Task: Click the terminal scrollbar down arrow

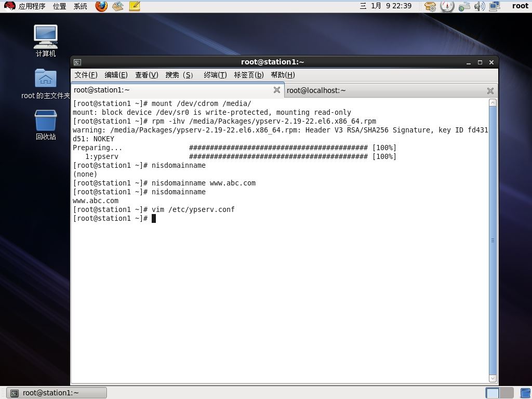Action: tap(493, 378)
